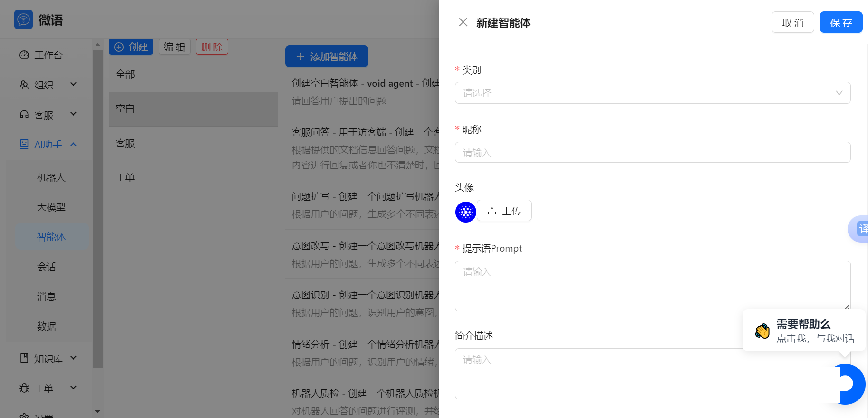This screenshot has width=868, height=418.
Task: Select the 工单 category in list
Action: click(x=193, y=178)
